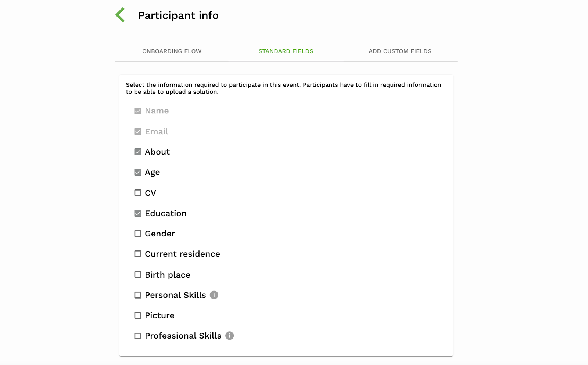Open the Onboarding Flow tab
588x365 pixels.
click(172, 51)
